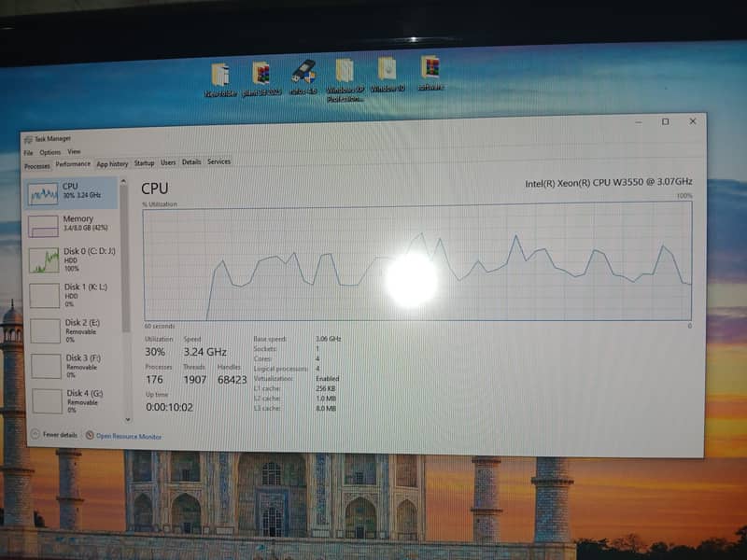Switch to the Users tab
Image resolution: width=747 pixels, height=560 pixels.
(168, 162)
